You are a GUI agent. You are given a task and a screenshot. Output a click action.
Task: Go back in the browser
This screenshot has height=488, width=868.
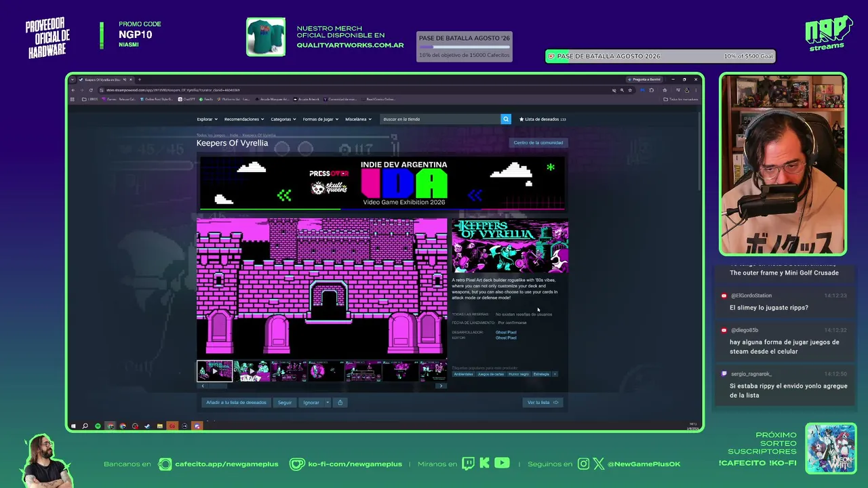click(73, 90)
